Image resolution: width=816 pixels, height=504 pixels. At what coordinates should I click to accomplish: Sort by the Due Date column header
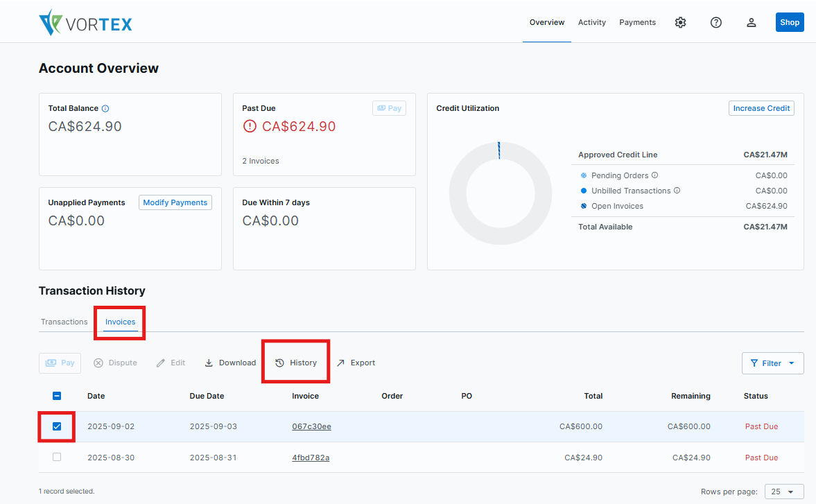(207, 396)
